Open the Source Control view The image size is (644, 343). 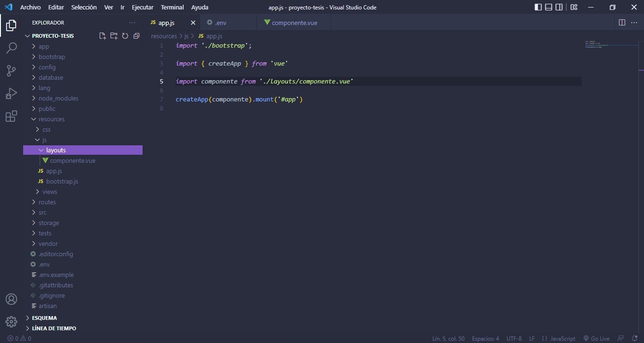click(11, 70)
